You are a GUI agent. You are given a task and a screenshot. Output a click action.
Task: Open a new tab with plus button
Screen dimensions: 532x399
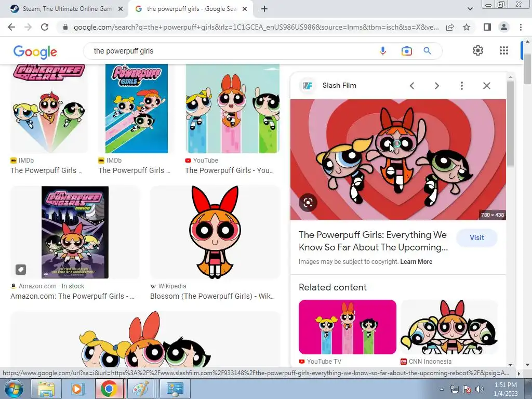264,9
